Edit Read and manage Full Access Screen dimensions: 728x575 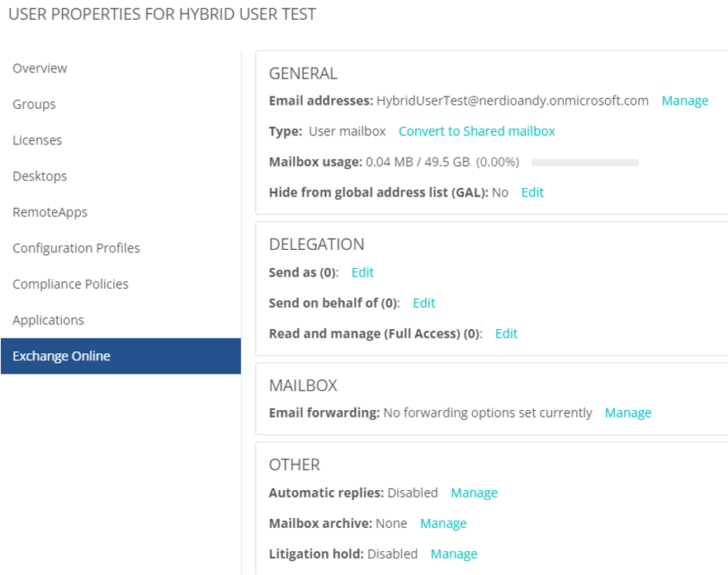(506, 333)
